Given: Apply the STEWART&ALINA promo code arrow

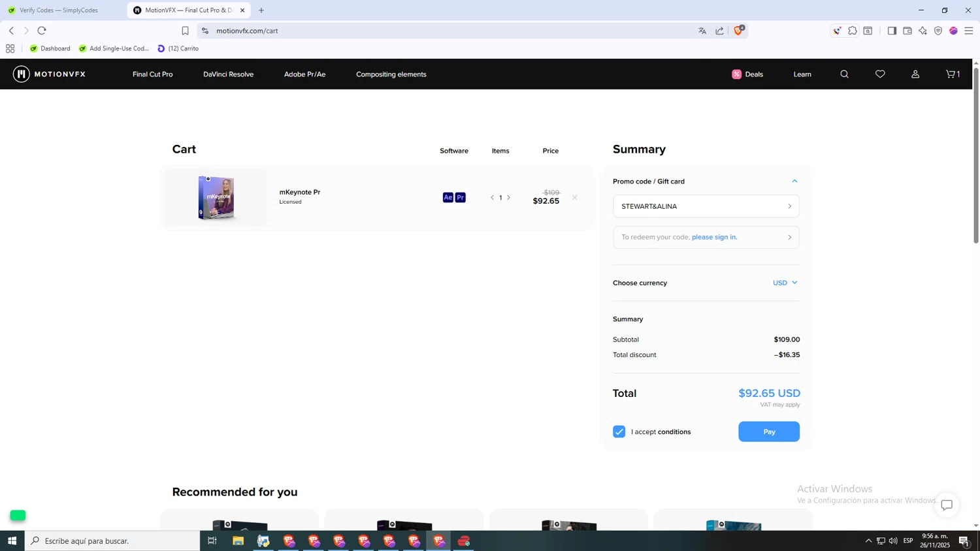Looking at the screenshot, I should (x=789, y=206).
